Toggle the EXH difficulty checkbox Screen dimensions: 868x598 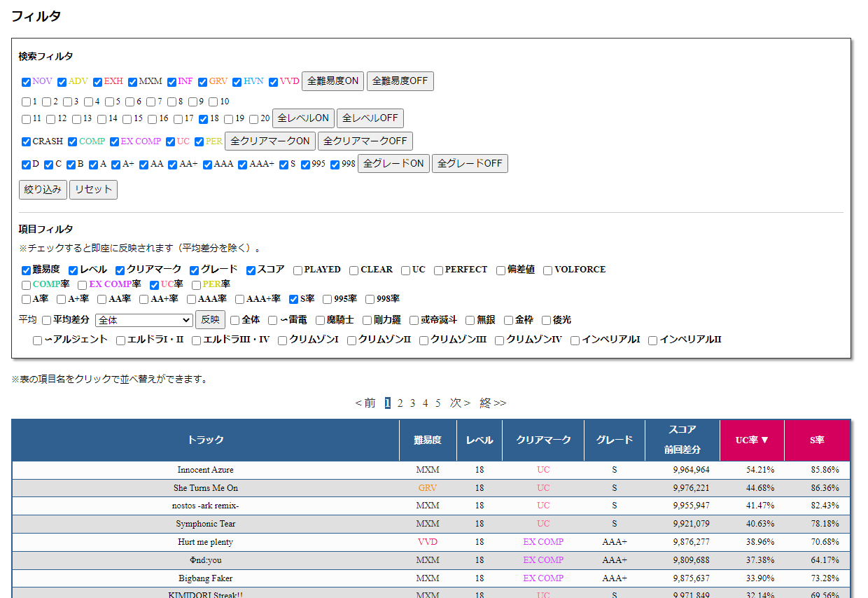click(98, 82)
